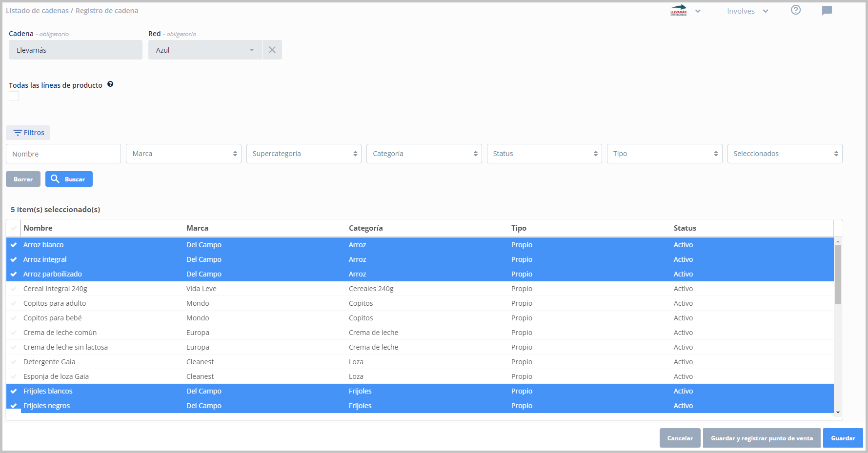
Task: Open the Involves user menu
Action: click(x=747, y=11)
